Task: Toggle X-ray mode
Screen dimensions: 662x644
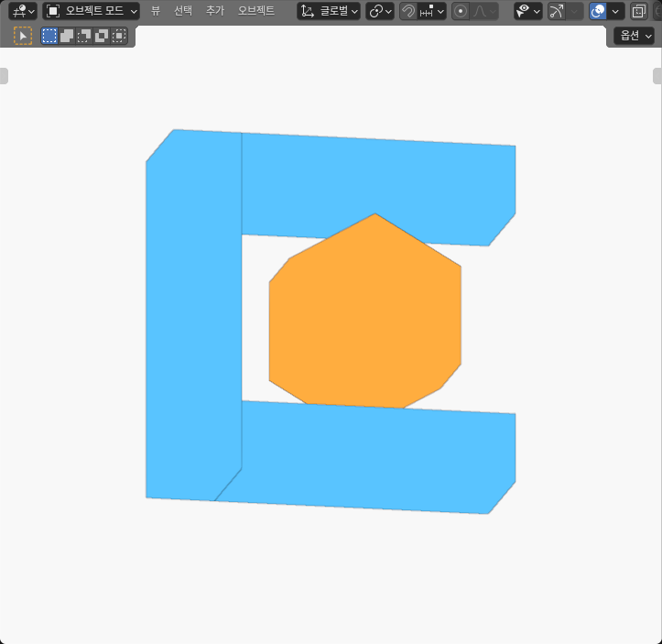Action: [638, 11]
